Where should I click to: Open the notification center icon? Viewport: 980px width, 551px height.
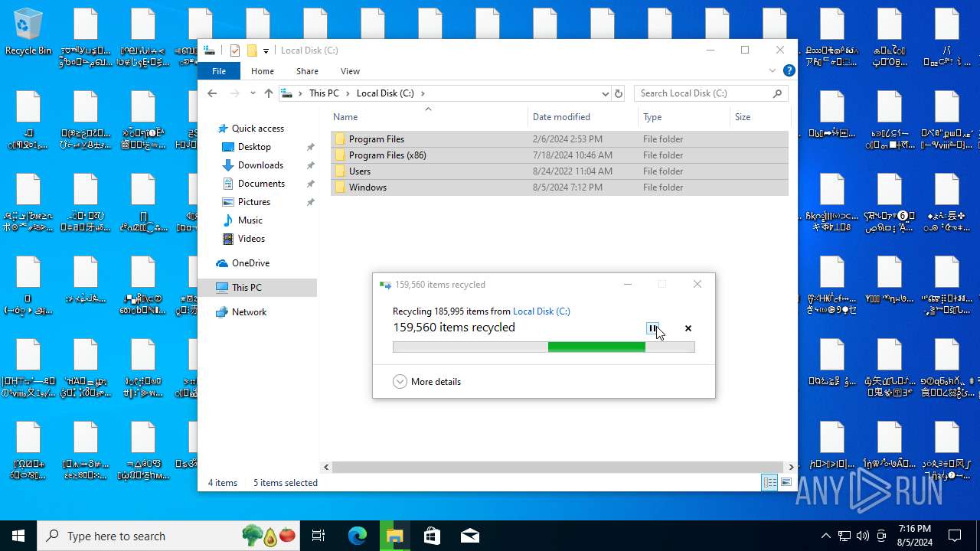point(955,536)
